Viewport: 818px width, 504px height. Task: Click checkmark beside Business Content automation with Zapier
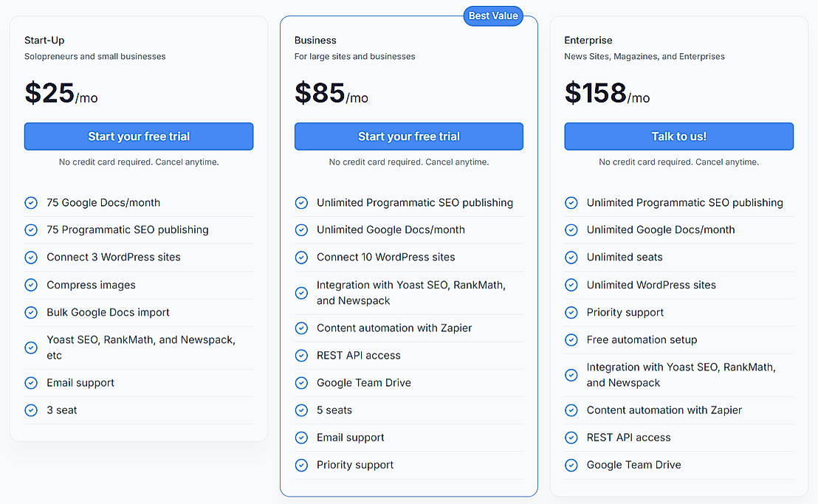(301, 328)
